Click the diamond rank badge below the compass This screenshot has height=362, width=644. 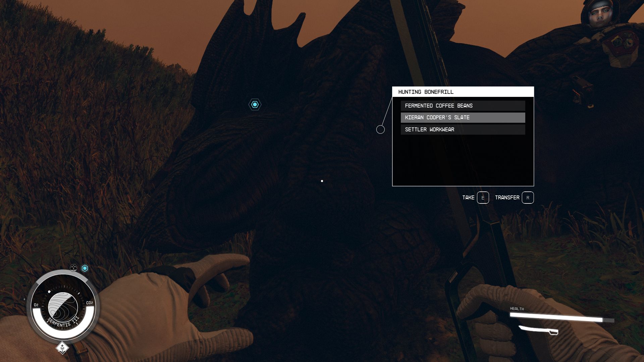[x=62, y=348]
